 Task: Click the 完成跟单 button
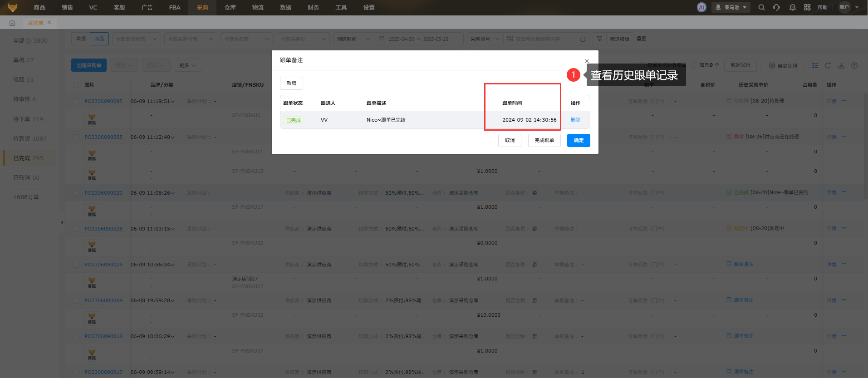point(544,141)
